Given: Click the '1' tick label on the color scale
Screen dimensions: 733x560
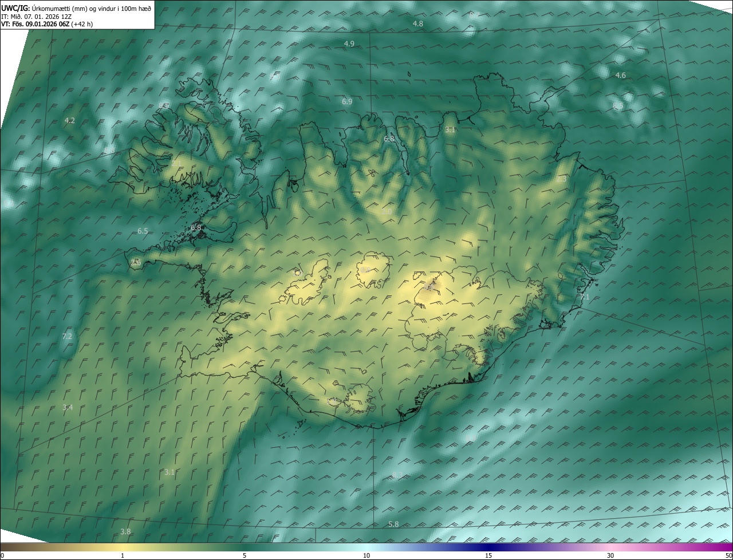Looking at the screenshot, I should [123, 556].
